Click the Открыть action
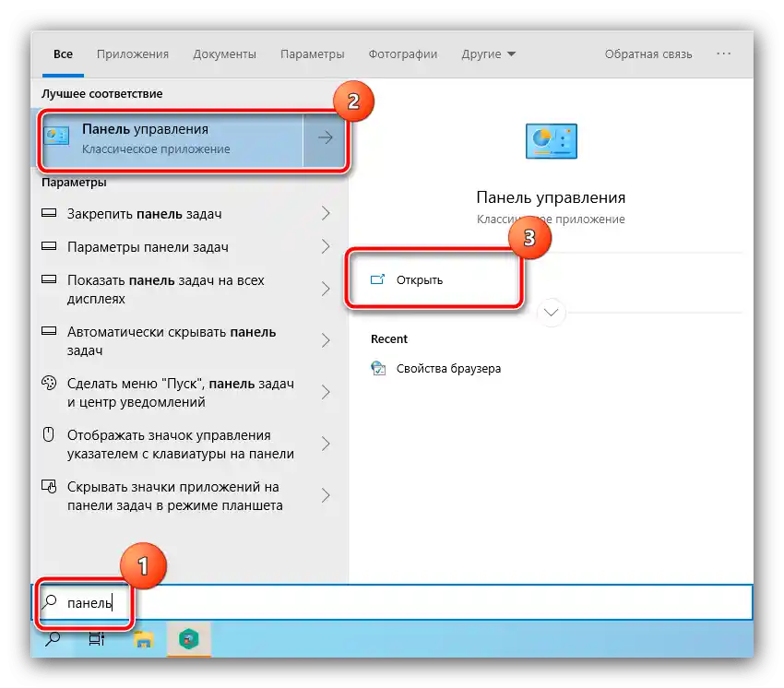Viewport: 784px width, 688px height. (x=419, y=280)
